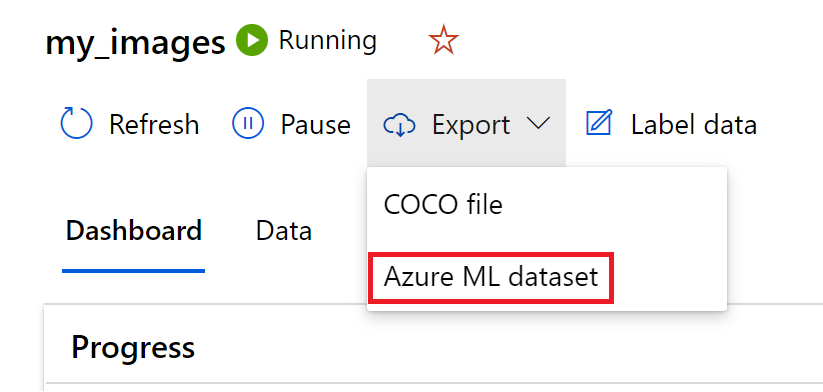Viewport: 823px width, 392px height.
Task: Click the blank area right of COCO file
Action: (x=614, y=205)
